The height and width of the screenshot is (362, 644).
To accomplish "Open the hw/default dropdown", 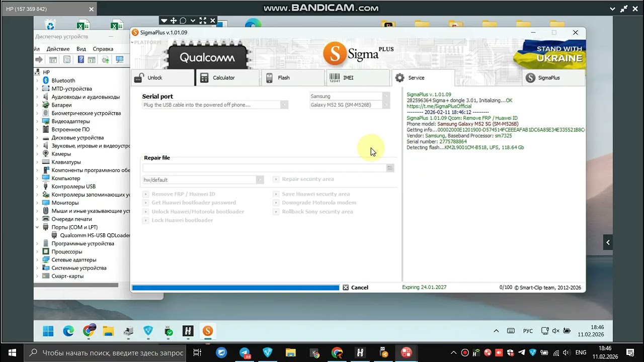I will [260, 179].
